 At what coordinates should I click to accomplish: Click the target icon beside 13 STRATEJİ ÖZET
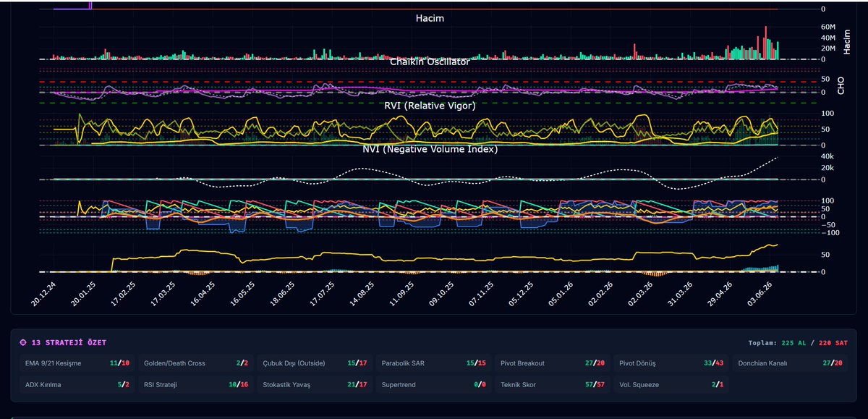click(24, 342)
